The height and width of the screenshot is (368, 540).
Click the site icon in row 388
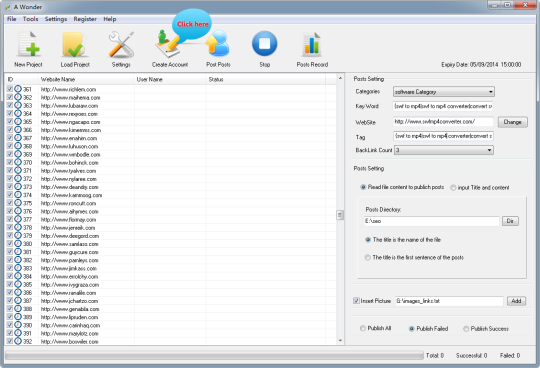[x=18, y=309]
